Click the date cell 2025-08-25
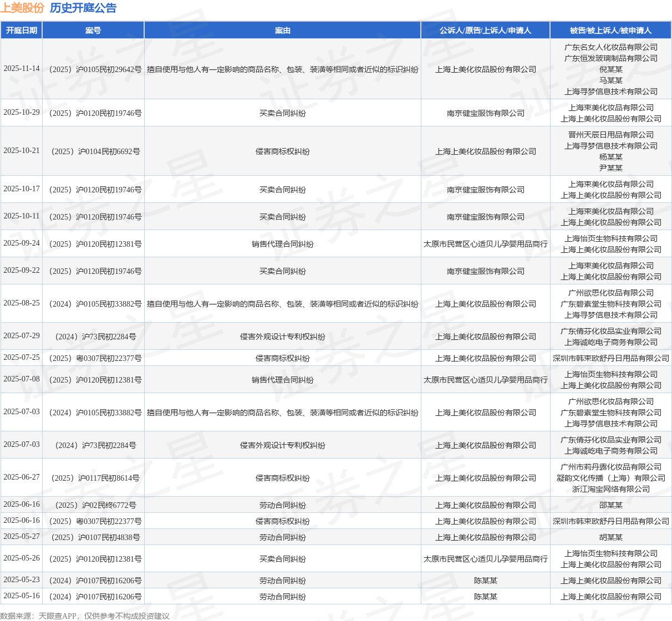 coord(22,303)
